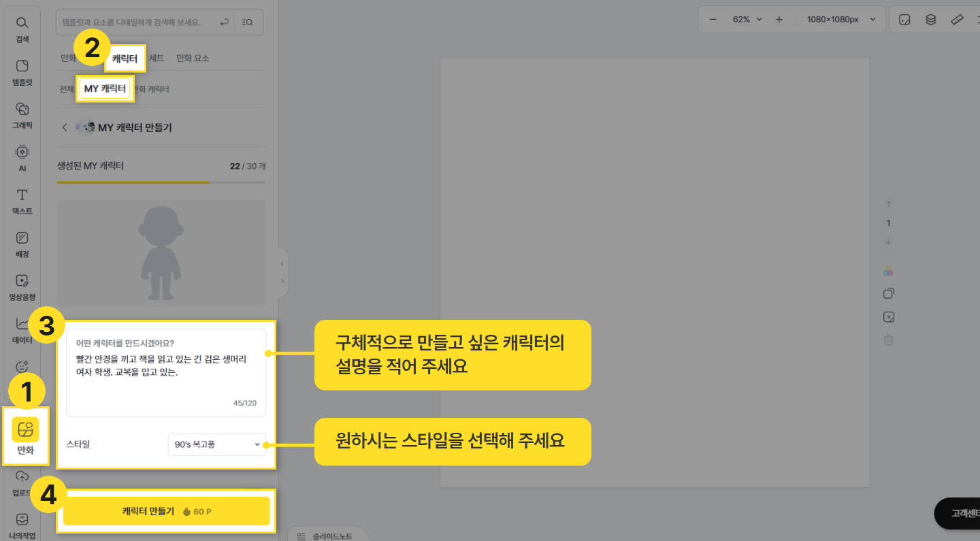This screenshot has width=980, height=541.
Task: Open the 검색 sidebar icon
Action: [x=22, y=29]
